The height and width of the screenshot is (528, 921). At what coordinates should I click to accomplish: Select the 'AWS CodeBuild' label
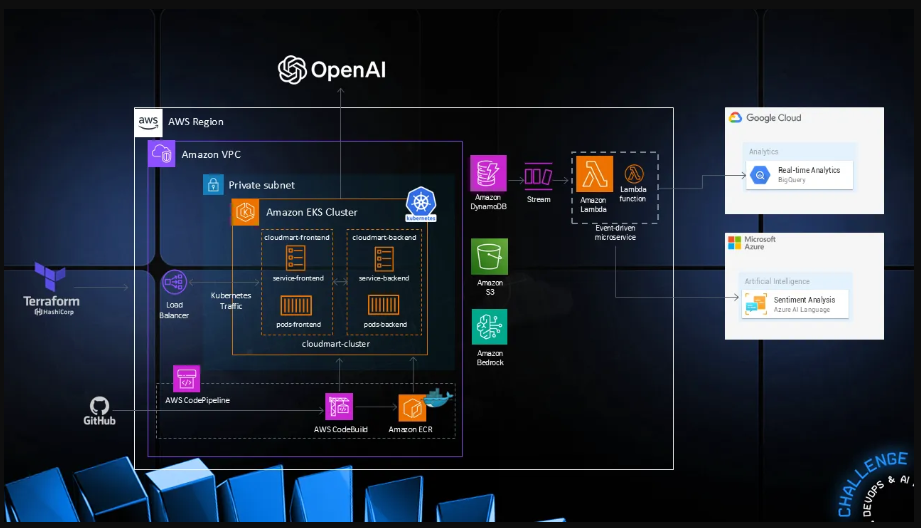341,429
